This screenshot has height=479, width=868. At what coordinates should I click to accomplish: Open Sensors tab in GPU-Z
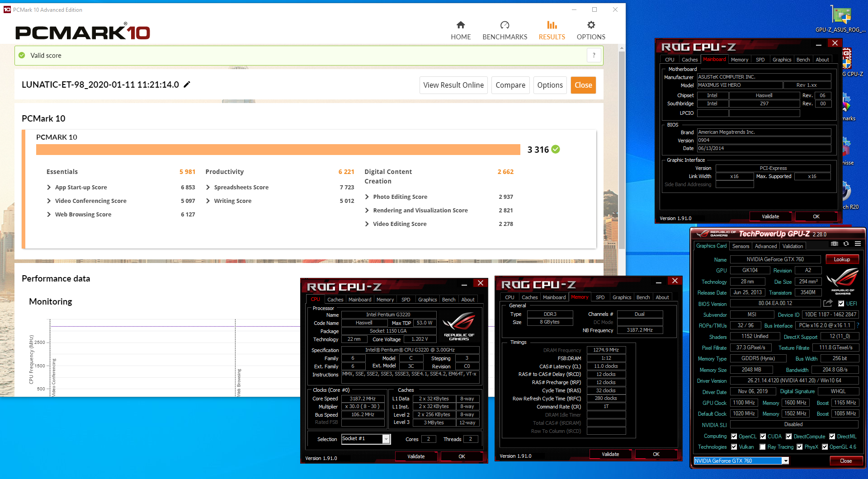pos(741,246)
